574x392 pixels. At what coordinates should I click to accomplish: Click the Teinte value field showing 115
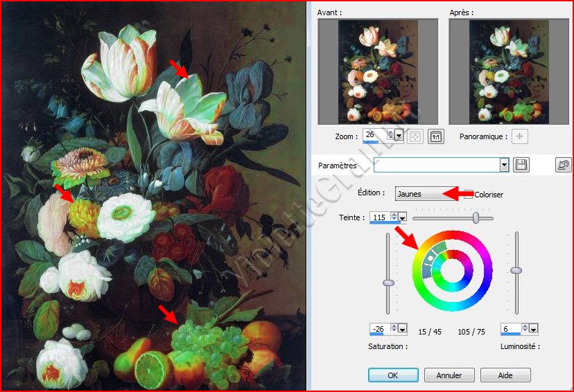point(379,217)
